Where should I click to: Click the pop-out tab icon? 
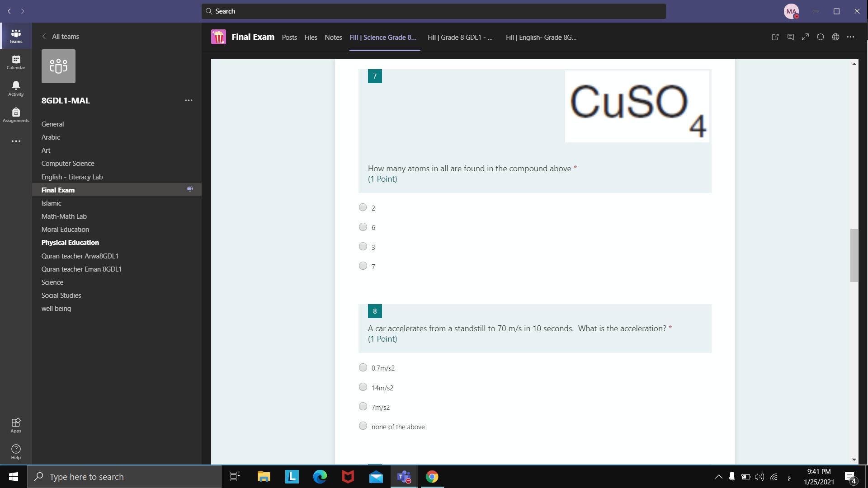(x=775, y=37)
